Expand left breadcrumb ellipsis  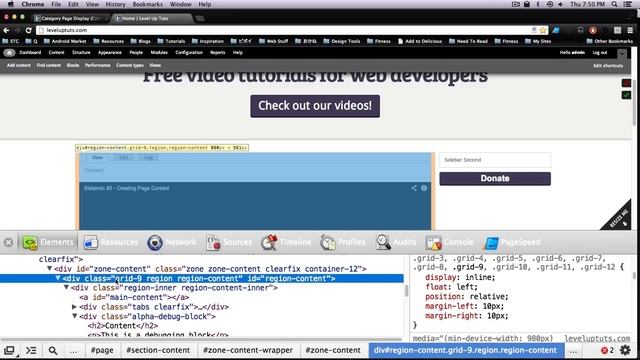(73, 350)
